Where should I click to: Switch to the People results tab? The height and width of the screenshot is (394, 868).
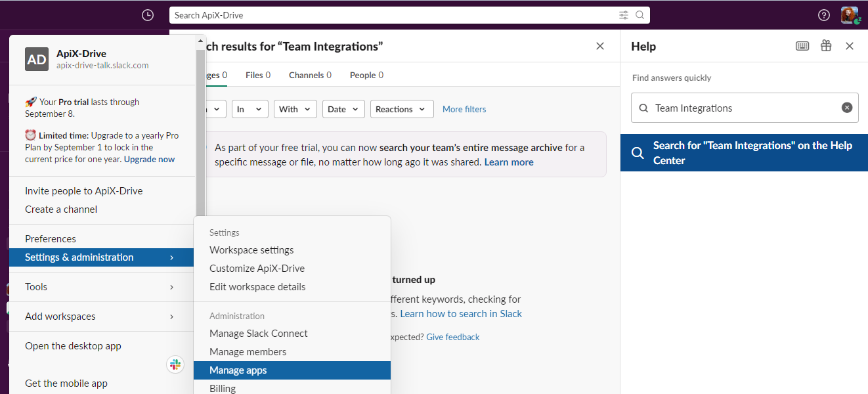coord(366,75)
